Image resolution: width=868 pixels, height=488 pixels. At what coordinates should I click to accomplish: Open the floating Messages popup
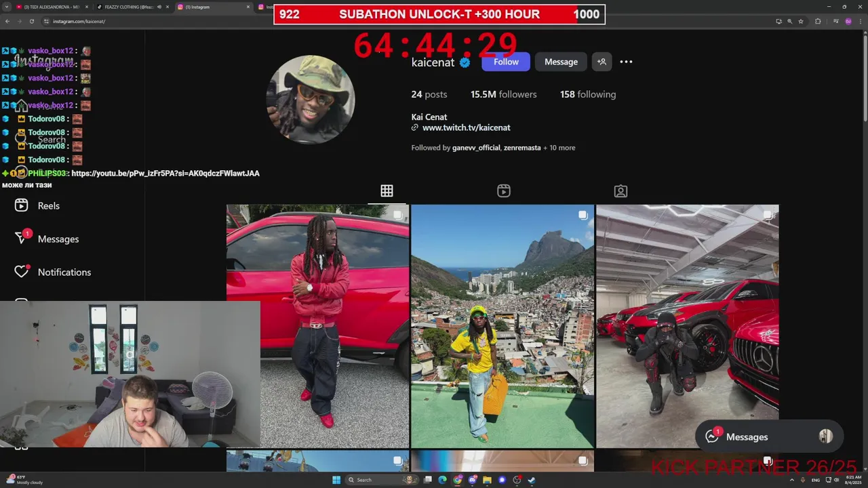coord(769,437)
